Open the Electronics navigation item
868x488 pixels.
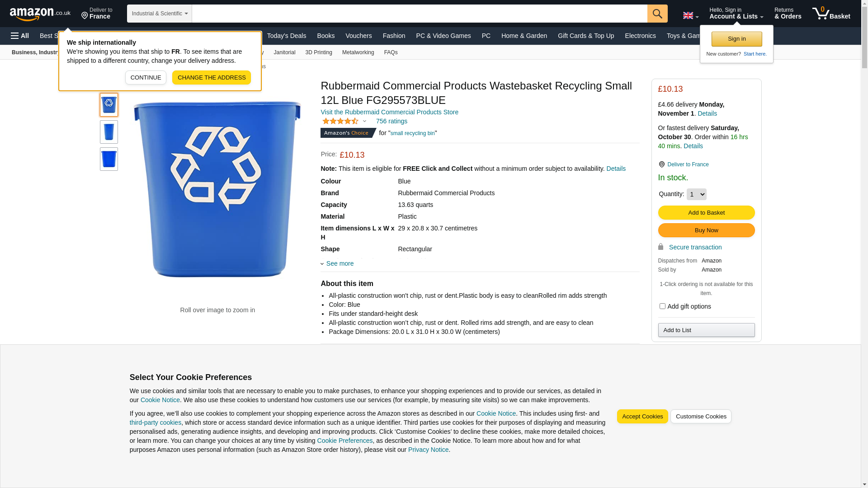[x=640, y=36]
